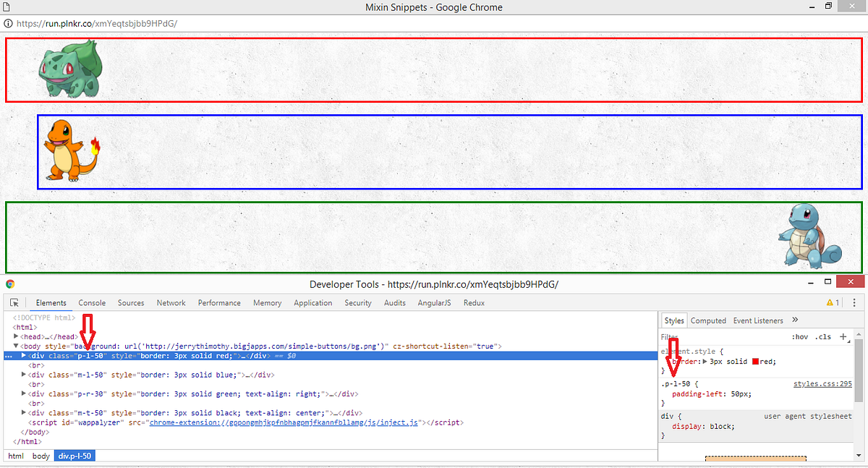Expand the border shorthand property triangle
Viewport: 868px width, 468px height.
coord(705,361)
